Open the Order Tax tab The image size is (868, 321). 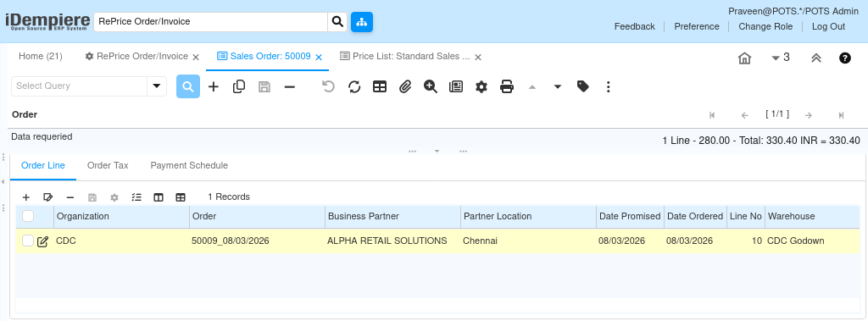[x=108, y=165]
